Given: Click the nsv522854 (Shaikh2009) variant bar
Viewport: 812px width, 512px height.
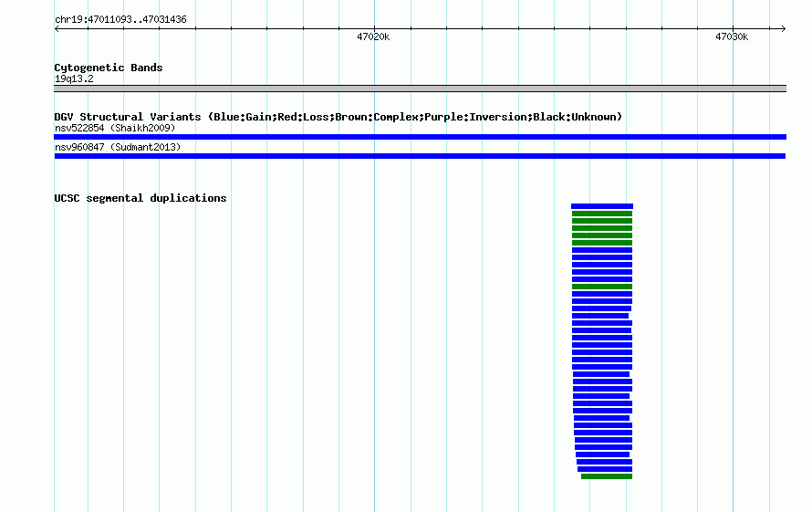Looking at the screenshot, I should (x=420, y=137).
